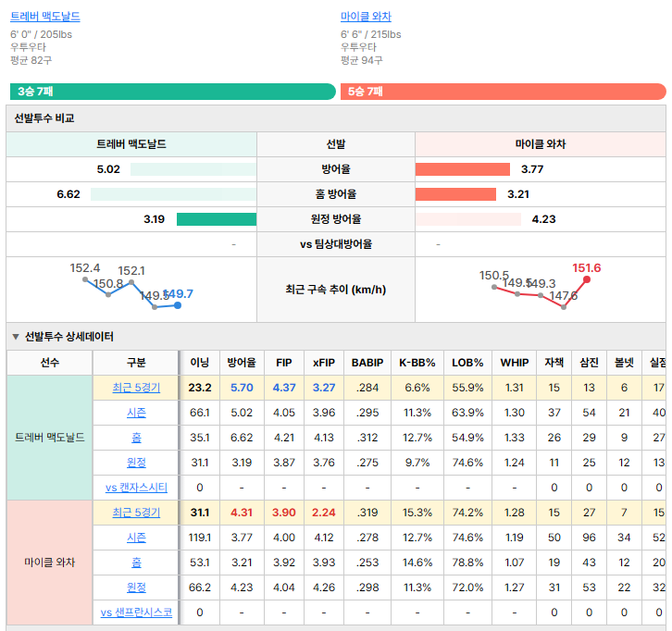The height and width of the screenshot is (631, 672).
Task: Click the red 2.24 xFIP value
Action: [x=324, y=513]
